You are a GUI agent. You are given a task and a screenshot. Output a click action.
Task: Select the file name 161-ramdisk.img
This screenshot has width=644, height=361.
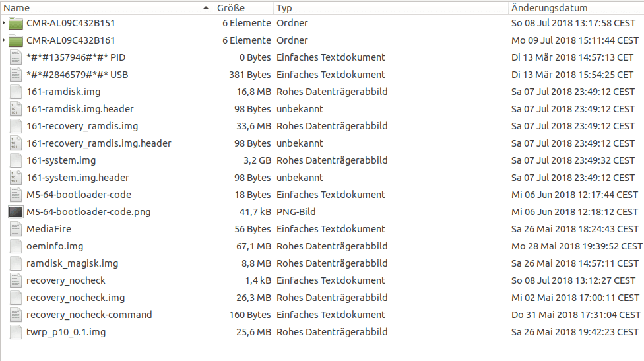pyautogui.click(x=63, y=92)
